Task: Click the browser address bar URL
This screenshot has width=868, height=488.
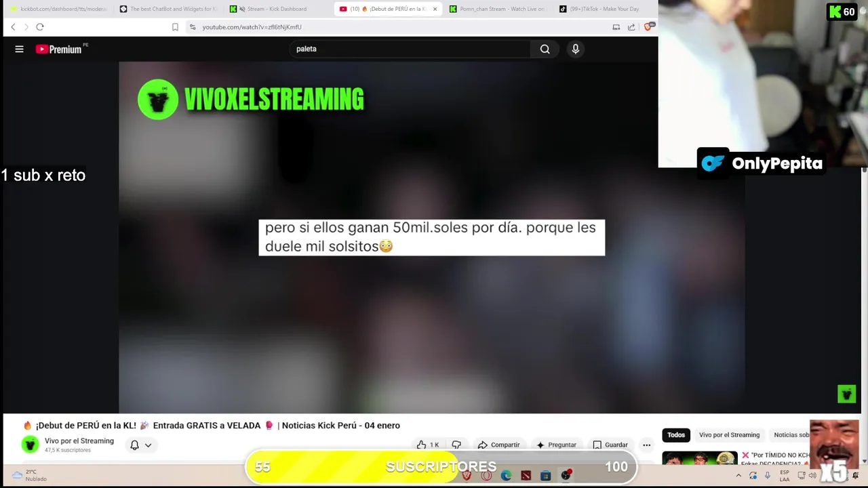Action: tap(252, 27)
